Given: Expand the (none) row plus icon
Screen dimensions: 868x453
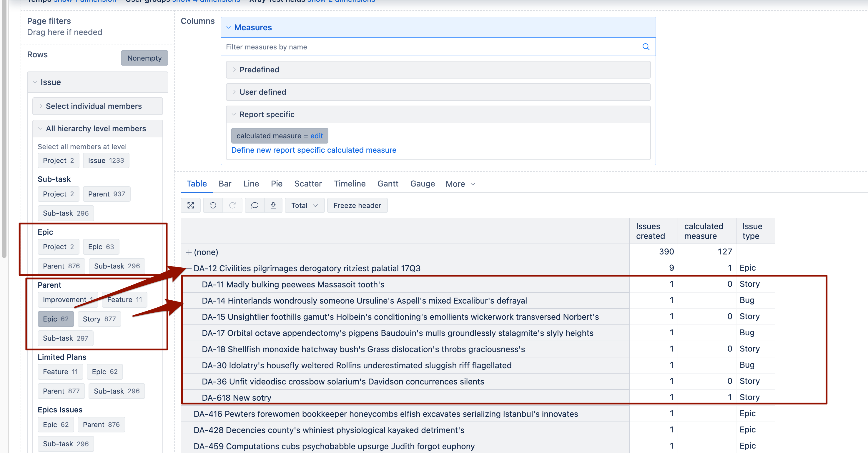Looking at the screenshot, I should point(189,252).
